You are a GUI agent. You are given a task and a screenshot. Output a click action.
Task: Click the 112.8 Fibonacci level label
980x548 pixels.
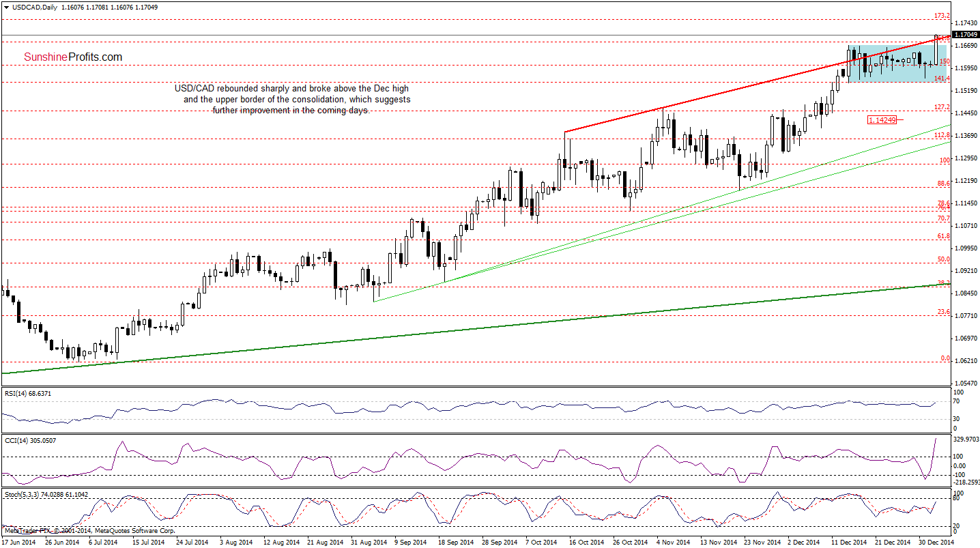[942, 135]
